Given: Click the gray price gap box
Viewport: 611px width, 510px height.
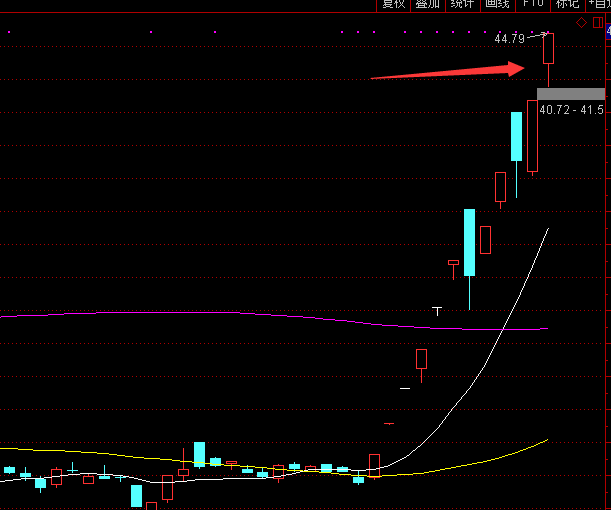Looking at the screenshot, I should 570,94.
